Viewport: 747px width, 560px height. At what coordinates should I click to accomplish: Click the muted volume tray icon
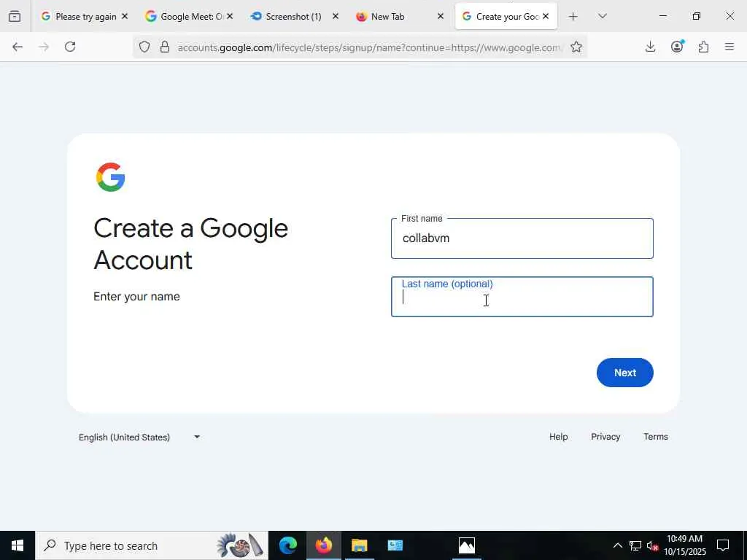coord(653,546)
